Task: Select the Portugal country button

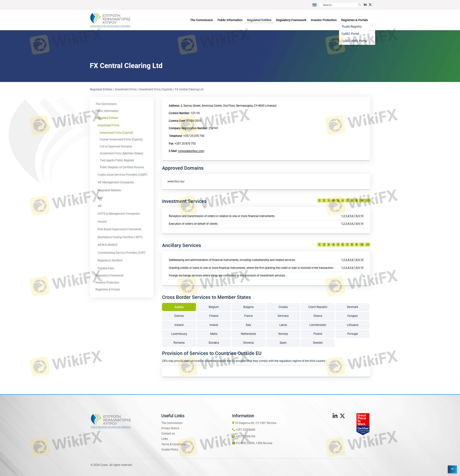Action: tap(352, 334)
